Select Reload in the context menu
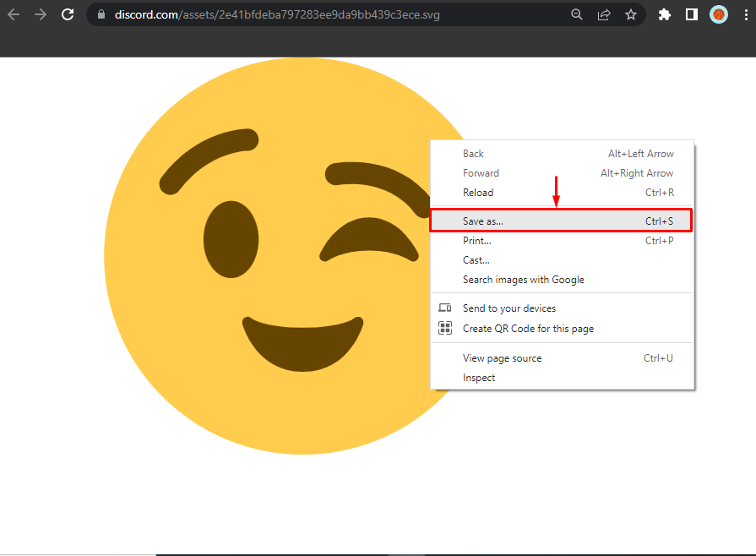The height and width of the screenshot is (556, 756). click(563, 192)
